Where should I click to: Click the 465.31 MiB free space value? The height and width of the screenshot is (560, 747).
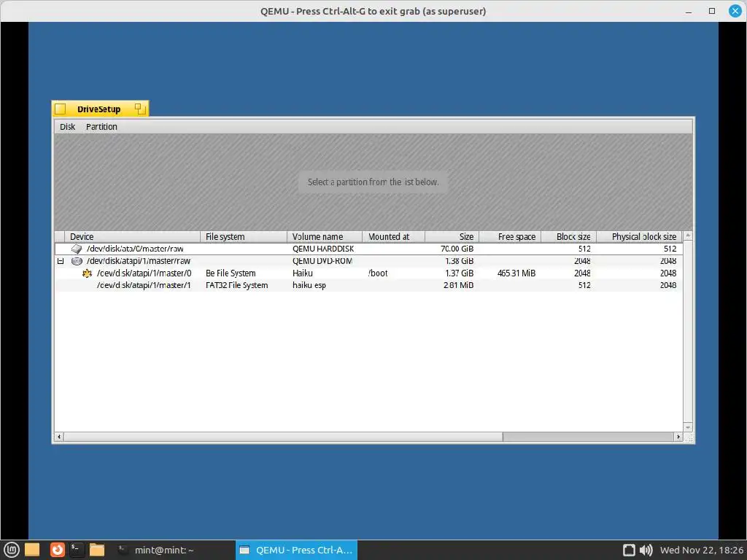coord(516,273)
